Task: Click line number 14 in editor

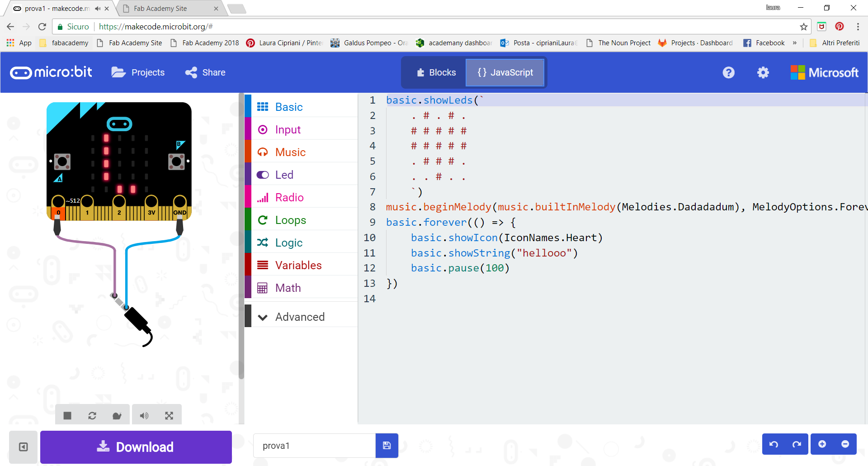Action: (x=370, y=299)
